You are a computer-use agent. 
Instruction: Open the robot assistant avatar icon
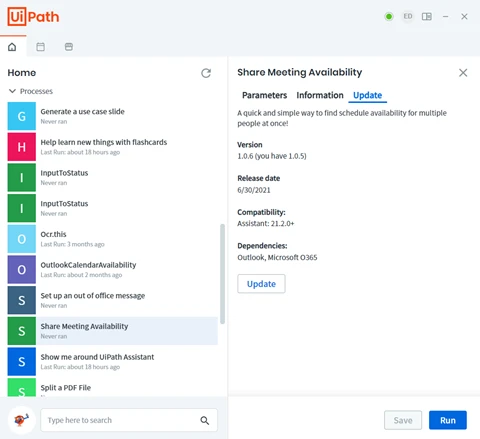pyautogui.click(x=22, y=420)
